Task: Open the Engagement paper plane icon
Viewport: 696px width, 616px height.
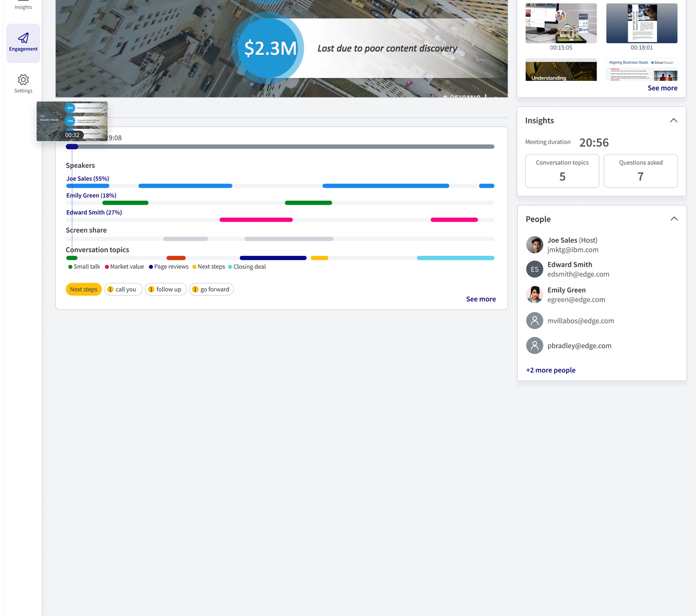Action: (23, 38)
